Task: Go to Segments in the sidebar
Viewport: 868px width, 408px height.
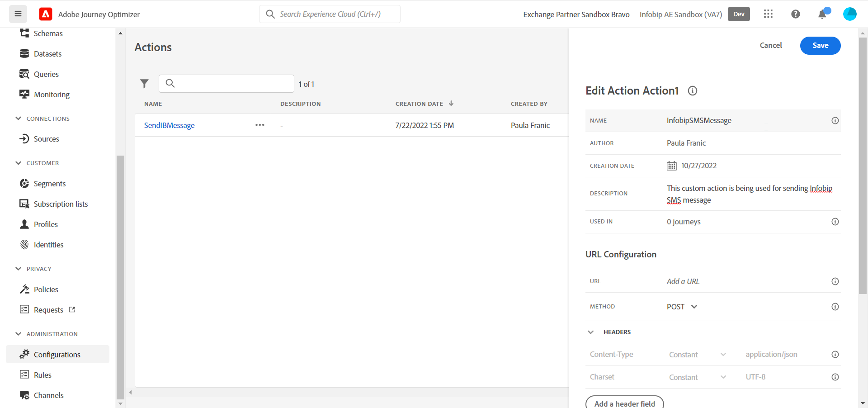Action: click(x=50, y=184)
